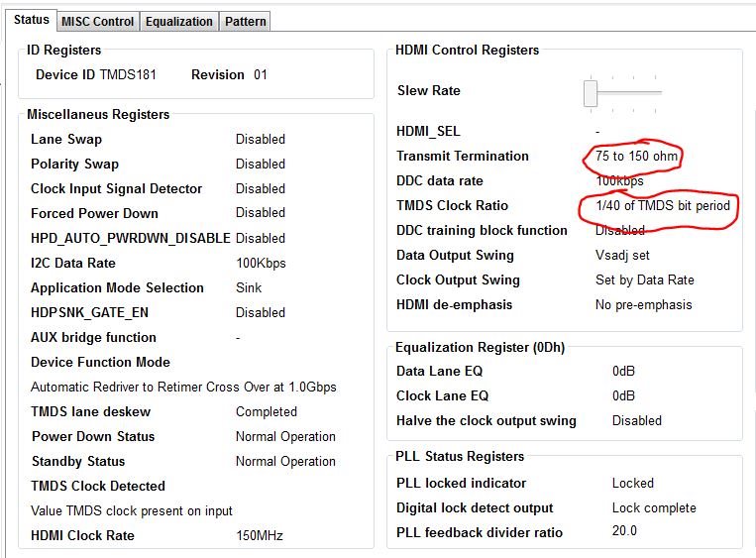The height and width of the screenshot is (558, 756).
Task: Switch to the MISC Control tab
Action: 98,22
